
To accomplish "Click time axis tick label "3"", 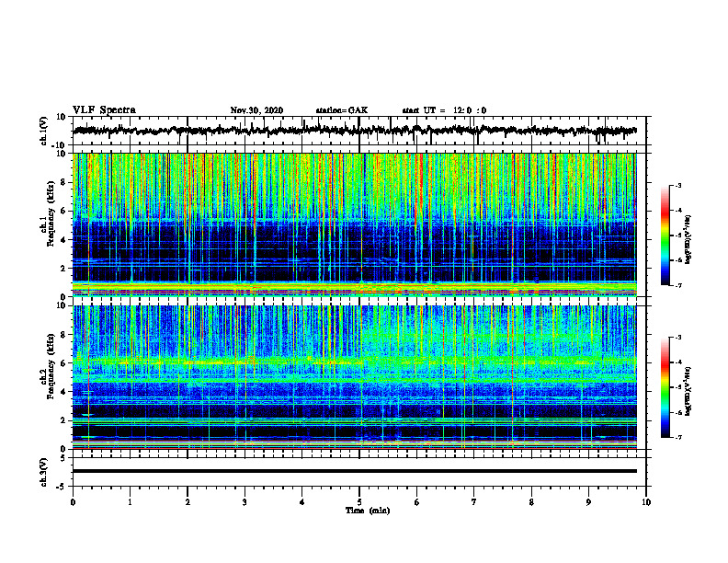I will [x=245, y=502].
